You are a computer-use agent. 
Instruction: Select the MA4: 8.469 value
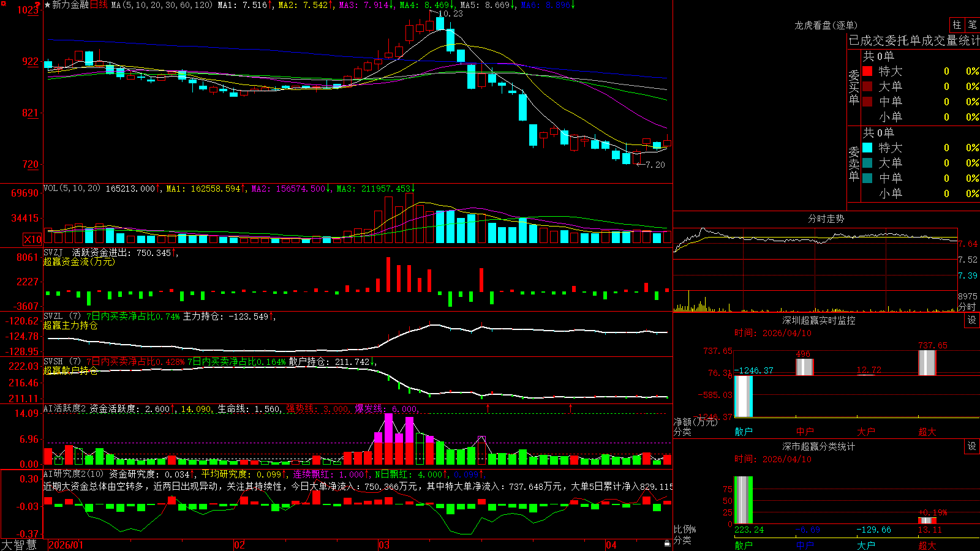(424, 5)
